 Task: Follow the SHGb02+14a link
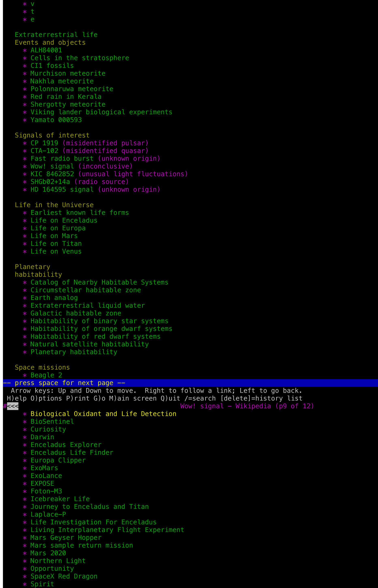click(x=50, y=182)
